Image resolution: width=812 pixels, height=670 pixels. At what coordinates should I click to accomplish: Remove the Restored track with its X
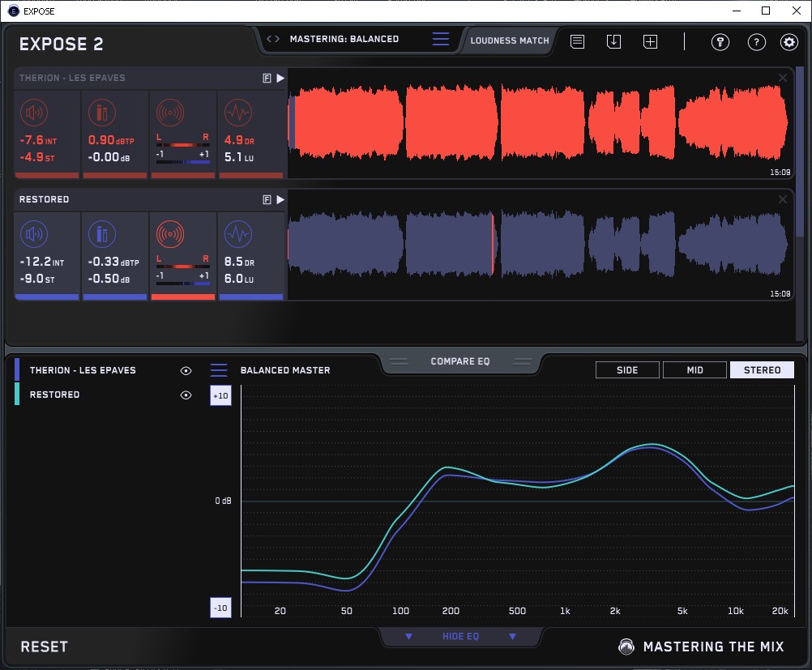pyautogui.click(x=782, y=199)
